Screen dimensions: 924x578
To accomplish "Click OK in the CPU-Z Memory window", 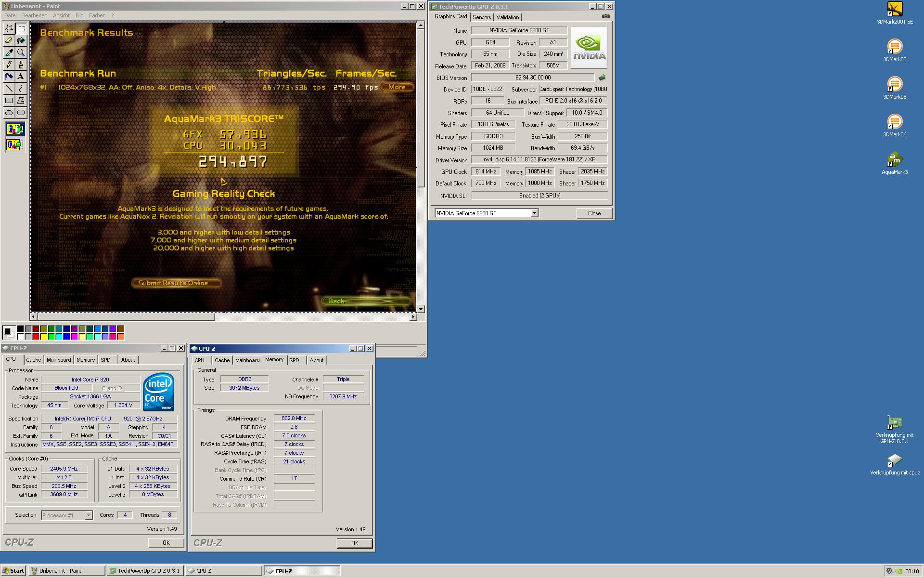I will 355,543.
